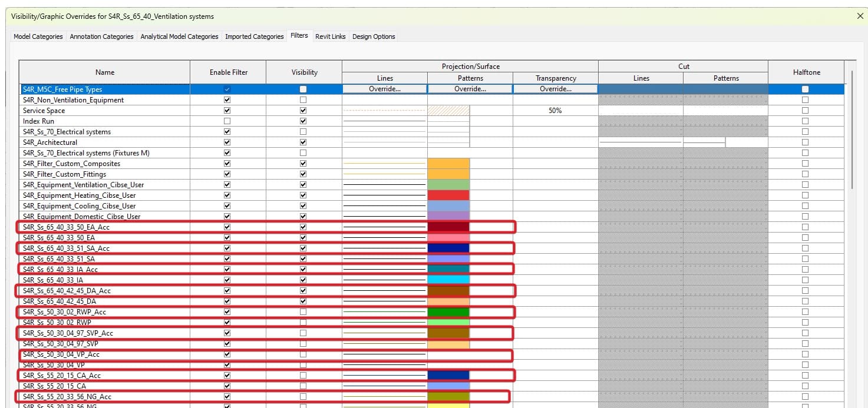Disable the S4R_Filter_Custom_Fittings Enable Filter checkbox
This screenshot has height=408, width=868.
pyautogui.click(x=227, y=174)
